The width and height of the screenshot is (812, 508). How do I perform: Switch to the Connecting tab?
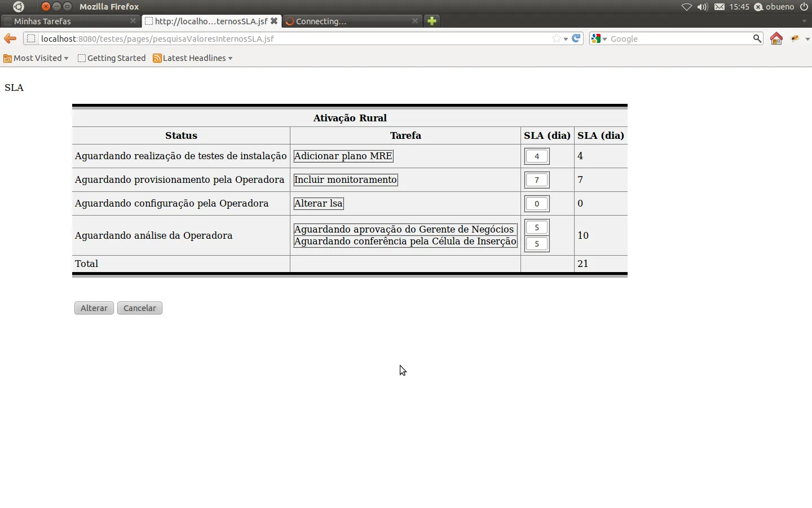(x=352, y=21)
